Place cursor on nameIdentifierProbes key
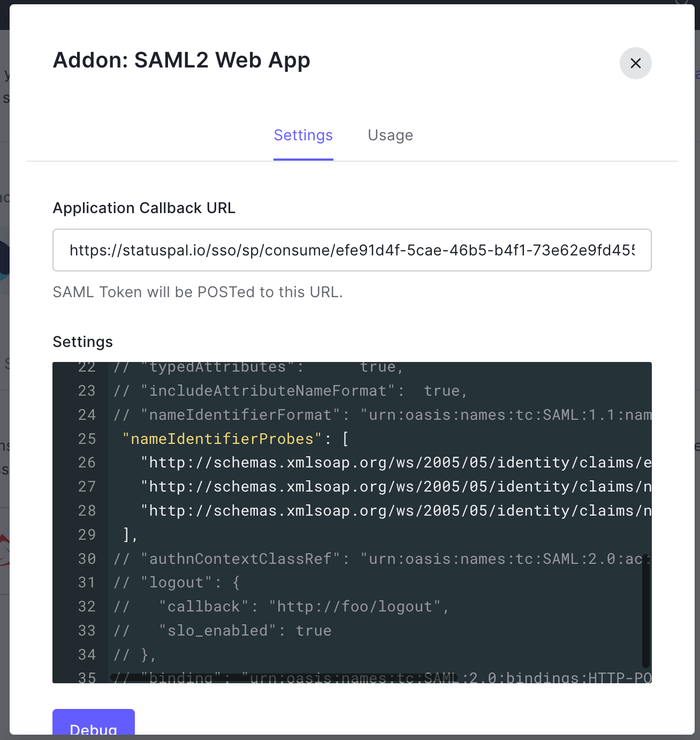This screenshot has height=740, width=700. click(222, 439)
